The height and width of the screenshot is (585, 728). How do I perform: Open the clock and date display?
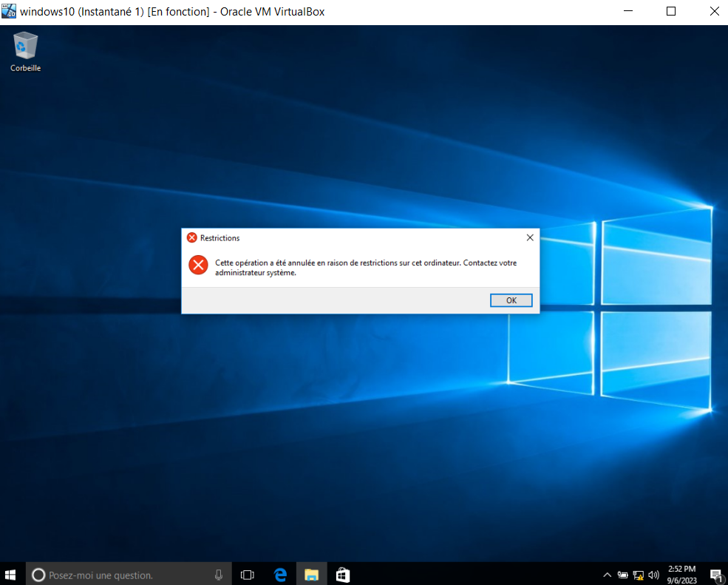(684, 575)
